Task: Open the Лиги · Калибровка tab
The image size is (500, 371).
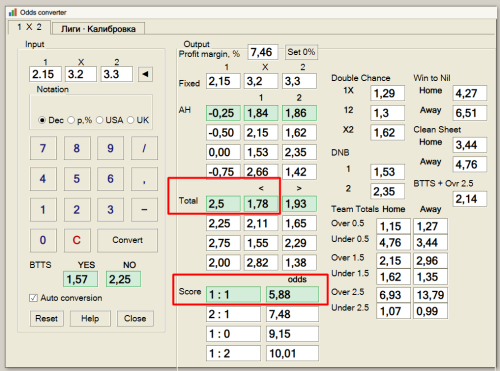Action: pyautogui.click(x=98, y=29)
